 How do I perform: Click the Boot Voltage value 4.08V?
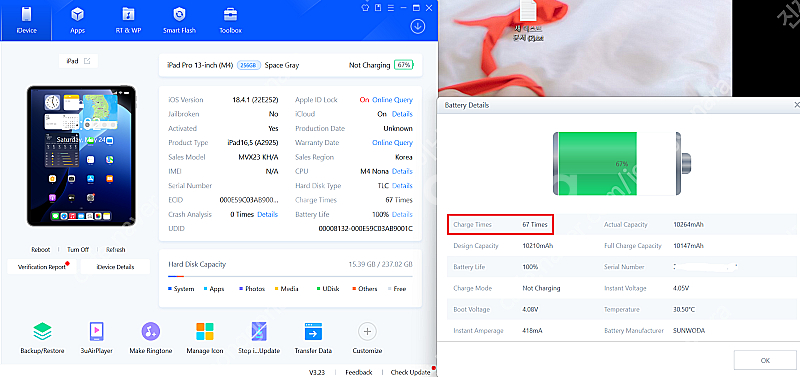pos(530,309)
